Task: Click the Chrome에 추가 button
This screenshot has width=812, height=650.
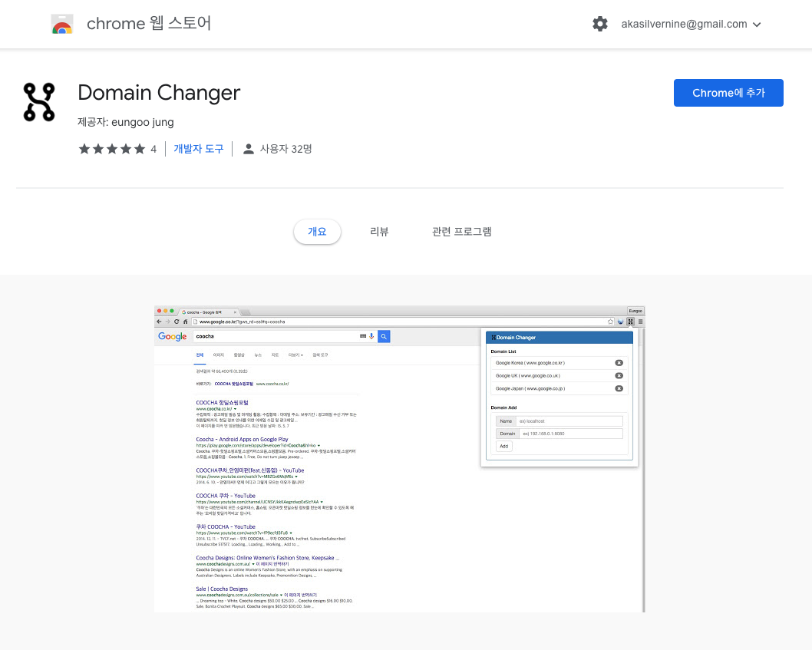Action: 728,92
